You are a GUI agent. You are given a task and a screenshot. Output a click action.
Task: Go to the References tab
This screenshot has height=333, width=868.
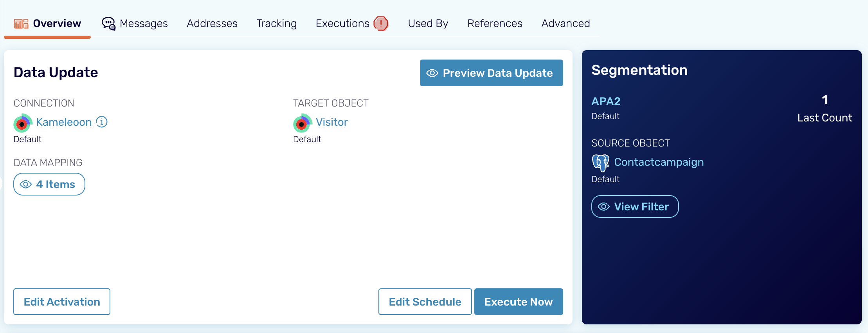pyautogui.click(x=495, y=24)
